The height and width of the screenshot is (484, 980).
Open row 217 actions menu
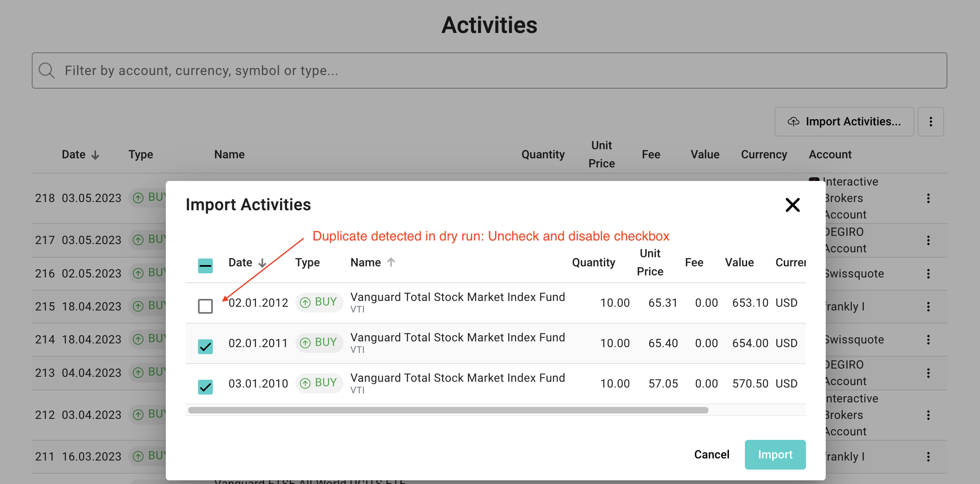tap(928, 240)
